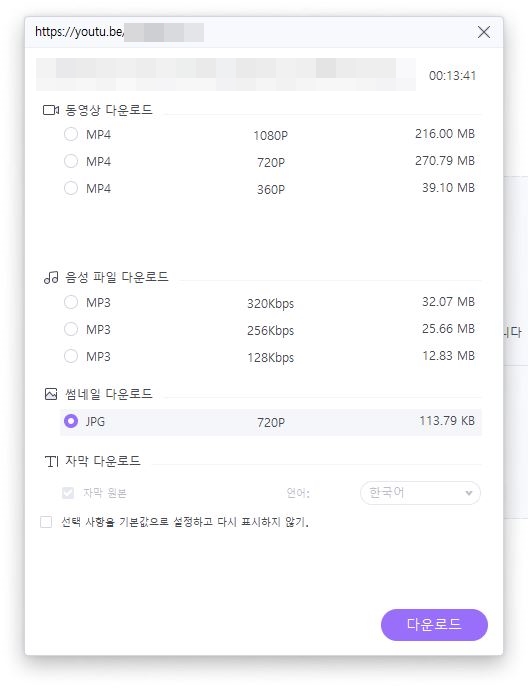Open the 한국어 language dropdown
This screenshot has width=528, height=688.
pyautogui.click(x=420, y=493)
